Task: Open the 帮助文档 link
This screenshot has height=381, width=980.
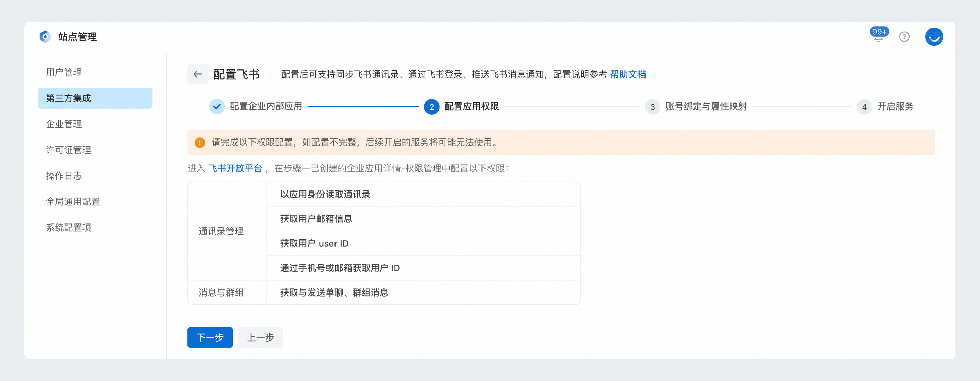Action: [x=628, y=74]
